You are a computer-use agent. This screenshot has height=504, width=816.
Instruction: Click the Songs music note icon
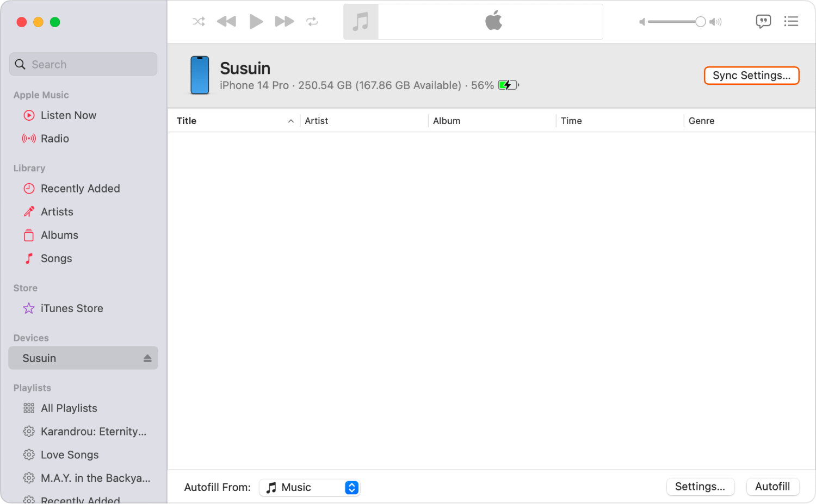[x=29, y=259]
